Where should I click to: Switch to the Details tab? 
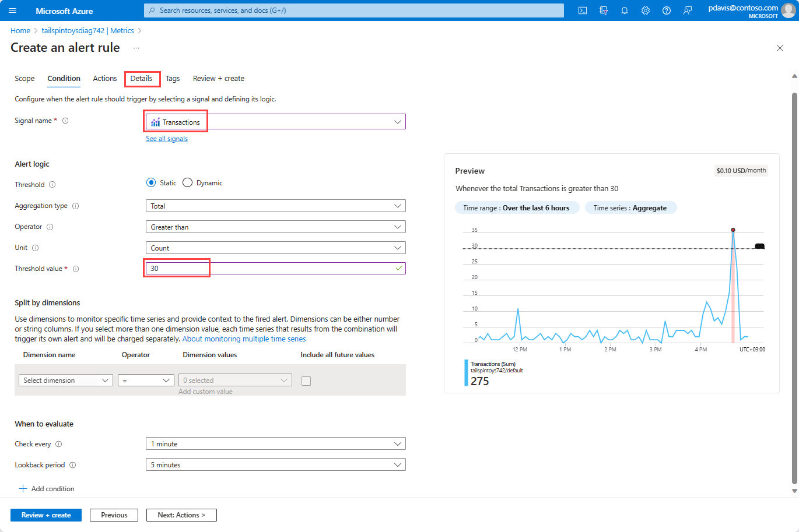[x=141, y=79]
